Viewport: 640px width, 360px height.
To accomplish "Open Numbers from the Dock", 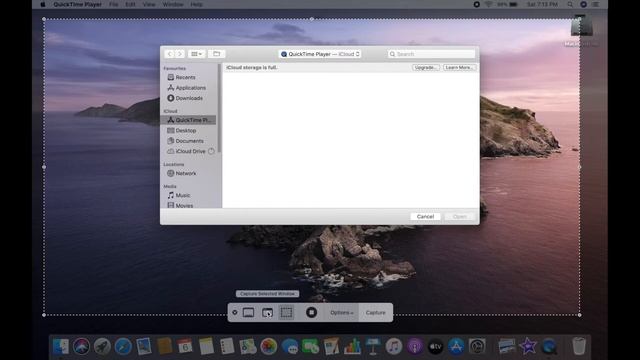I will 352,347.
